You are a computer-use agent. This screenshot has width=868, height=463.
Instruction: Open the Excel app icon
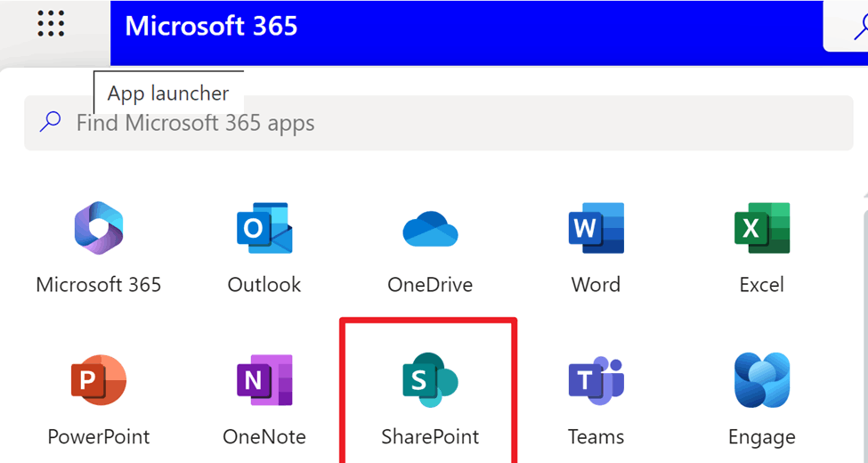tap(762, 228)
